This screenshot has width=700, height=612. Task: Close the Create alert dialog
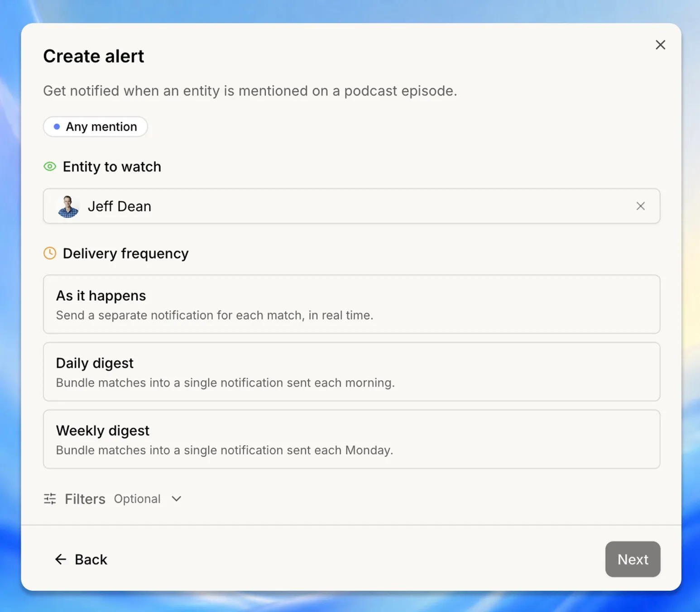pyautogui.click(x=660, y=45)
